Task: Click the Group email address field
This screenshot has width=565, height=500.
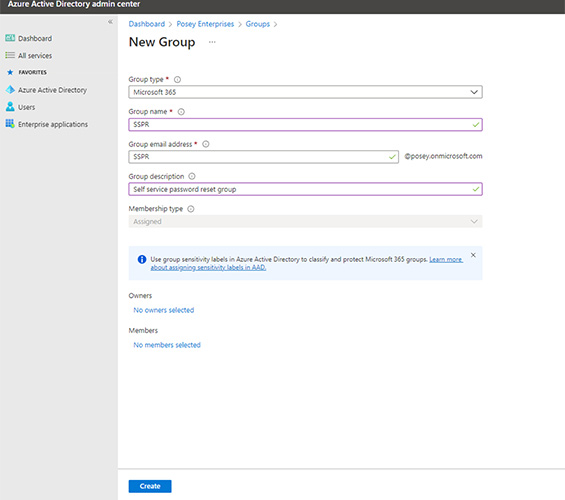Action: pyautogui.click(x=263, y=157)
